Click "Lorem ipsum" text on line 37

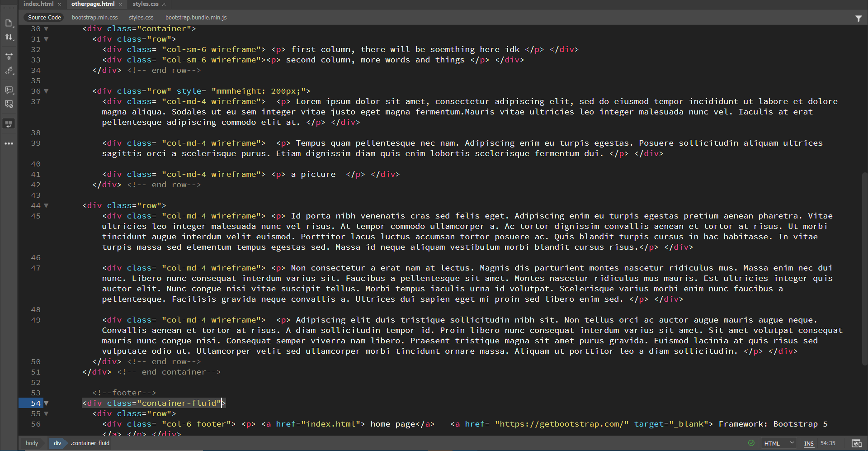(323, 101)
